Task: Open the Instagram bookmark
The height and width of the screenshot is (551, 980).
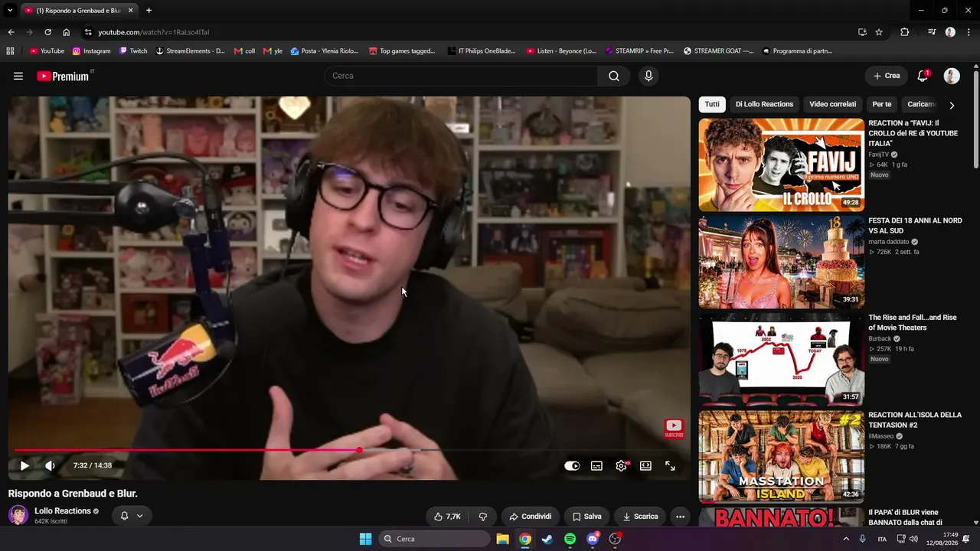Action: click(91, 51)
